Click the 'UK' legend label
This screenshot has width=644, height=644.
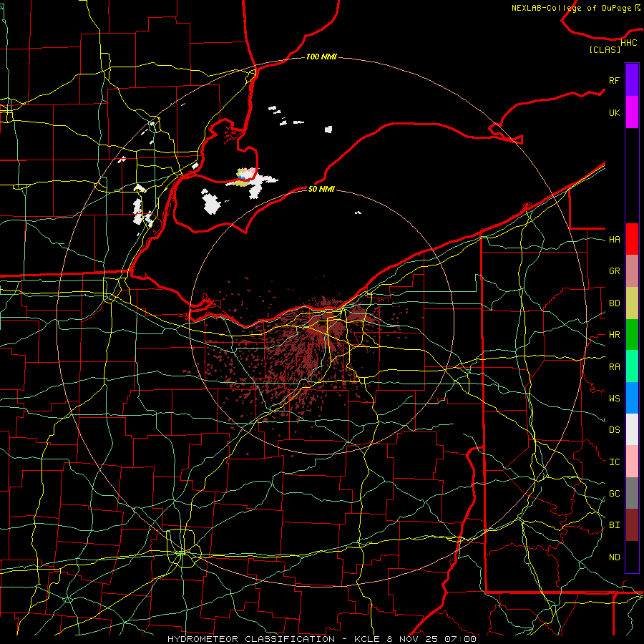coord(615,112)
